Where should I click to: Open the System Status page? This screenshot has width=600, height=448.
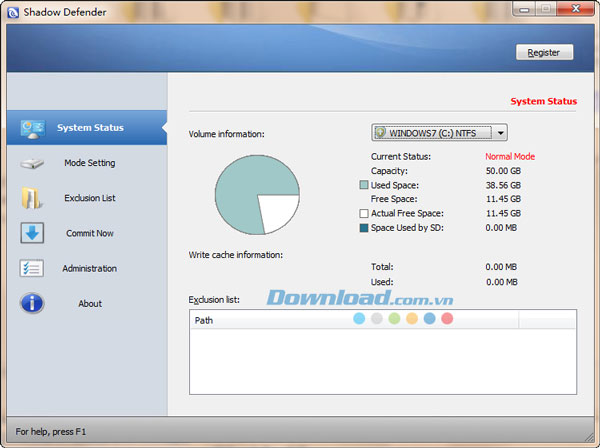click(87, 128)
